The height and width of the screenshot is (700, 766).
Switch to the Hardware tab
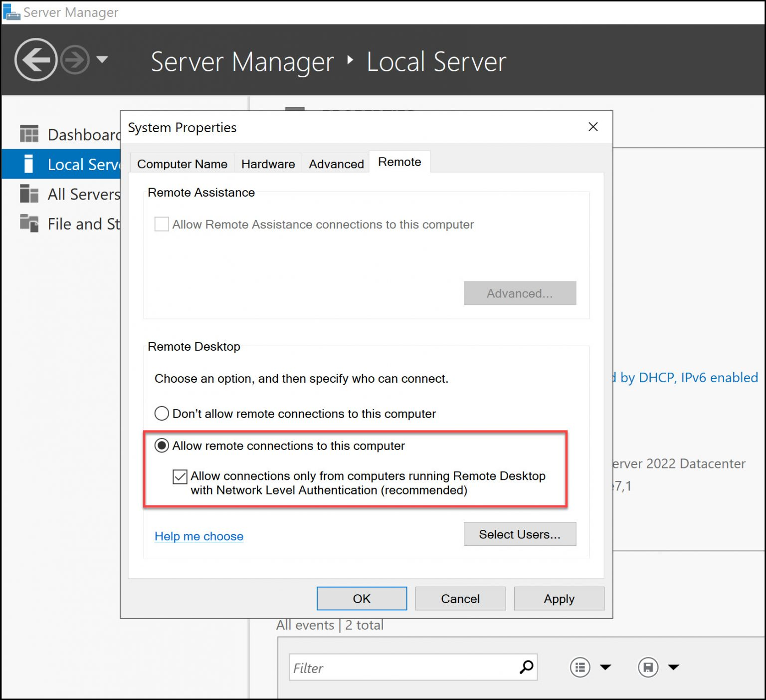pyautogui.click(x=268, y=164)
